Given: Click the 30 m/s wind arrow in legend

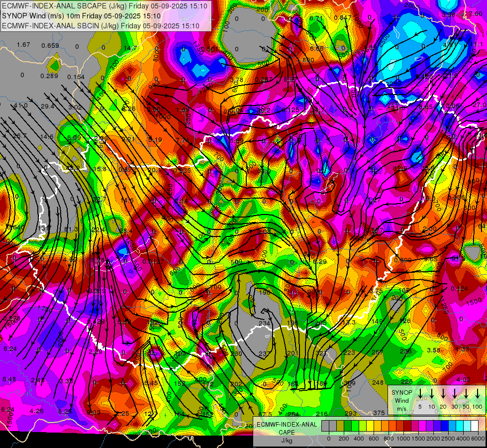Looking at the screenshot, I should click(x=454, y=394).
